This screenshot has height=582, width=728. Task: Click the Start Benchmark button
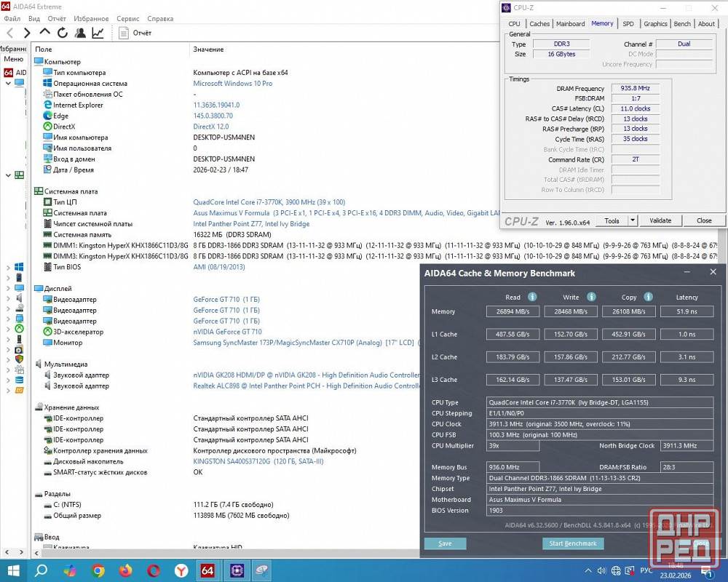pos(573,543)
